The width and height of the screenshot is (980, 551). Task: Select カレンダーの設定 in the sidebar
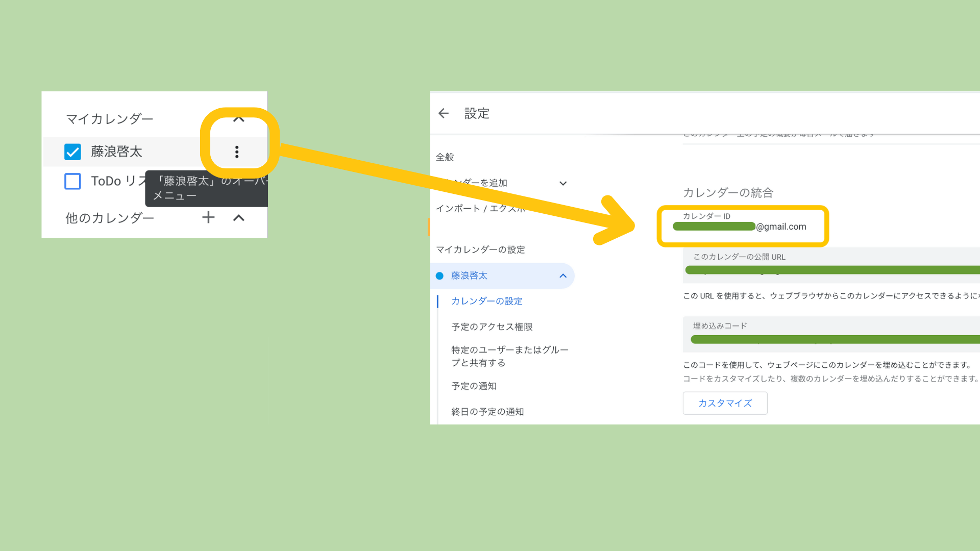click(x=487, y=301)
